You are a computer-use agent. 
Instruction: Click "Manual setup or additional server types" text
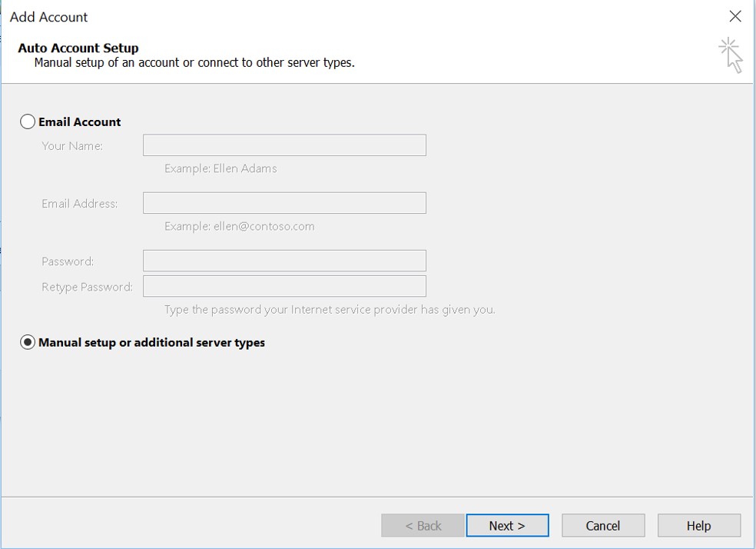151,342
